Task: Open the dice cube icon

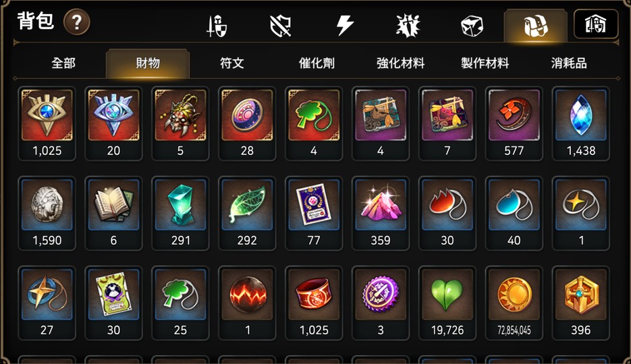Action: click(x=472, y=26)
